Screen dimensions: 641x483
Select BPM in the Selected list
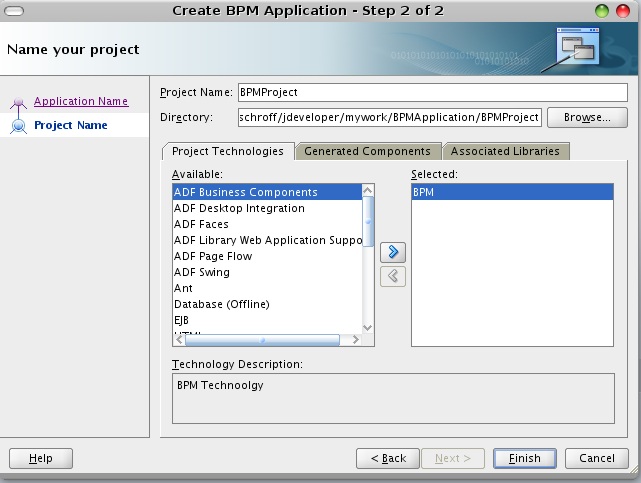[512, 192]
